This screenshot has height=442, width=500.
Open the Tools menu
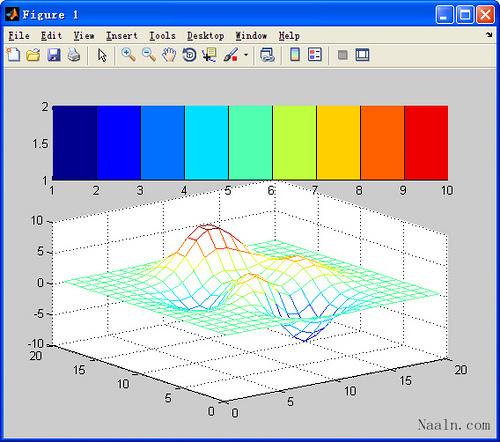[x=162, y=36]
